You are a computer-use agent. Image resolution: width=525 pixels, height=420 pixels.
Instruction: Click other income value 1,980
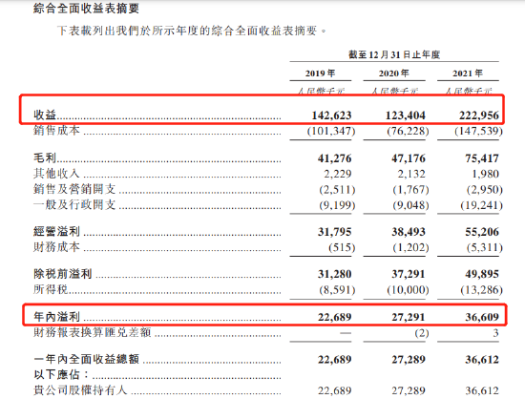click(486, 174)
